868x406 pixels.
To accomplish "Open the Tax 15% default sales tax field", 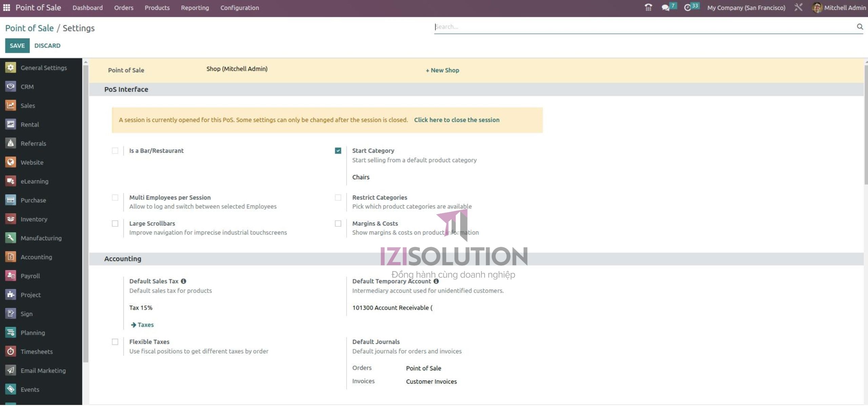I will point(140,308).
